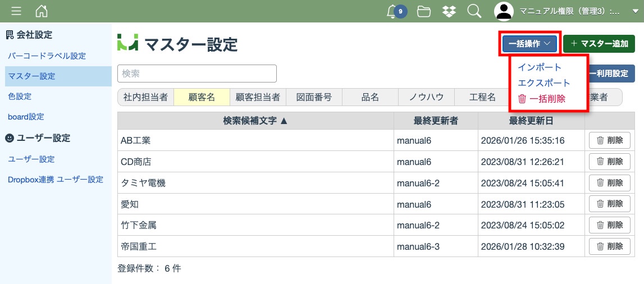Click the マスター追加 button
Viewport: 644px width, 284px height.
(x=599, y=44)
